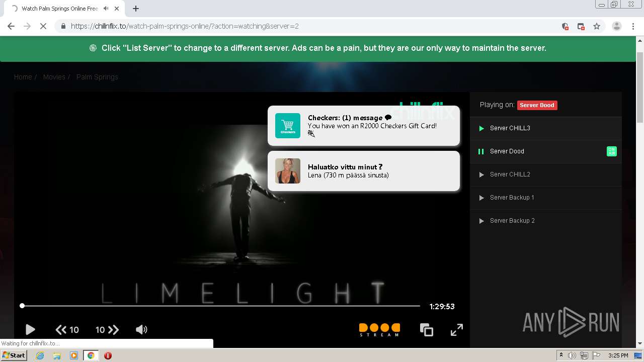644x362 pixels.
Task: Bookmark this page with the star icon
Action: [x=597, y=26]
